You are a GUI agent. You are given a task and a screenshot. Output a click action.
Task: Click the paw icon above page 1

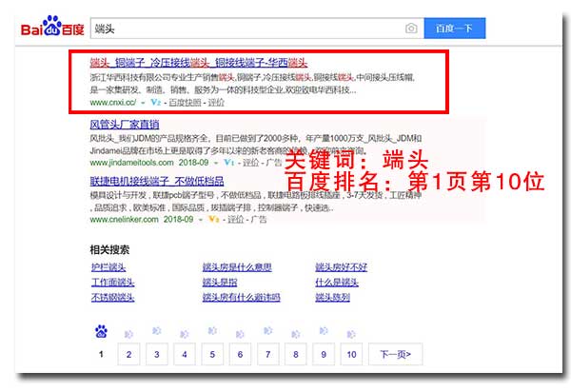[x=101, y=331]
